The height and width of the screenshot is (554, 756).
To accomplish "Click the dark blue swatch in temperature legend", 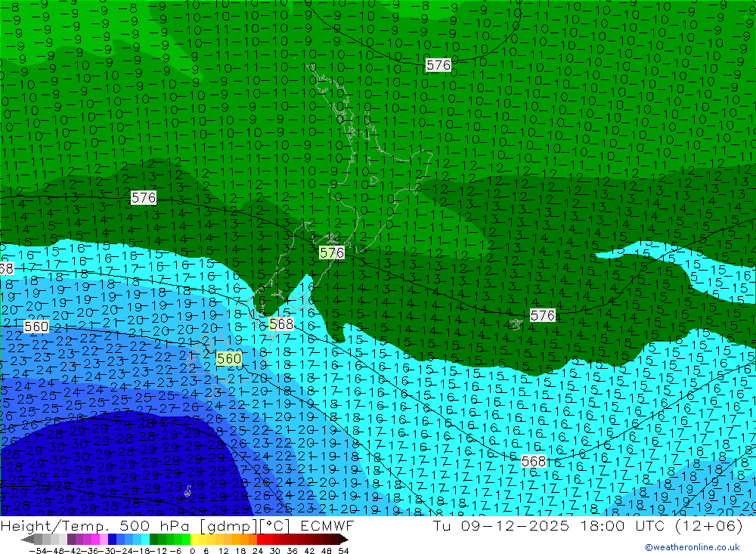I will point(112,539).
